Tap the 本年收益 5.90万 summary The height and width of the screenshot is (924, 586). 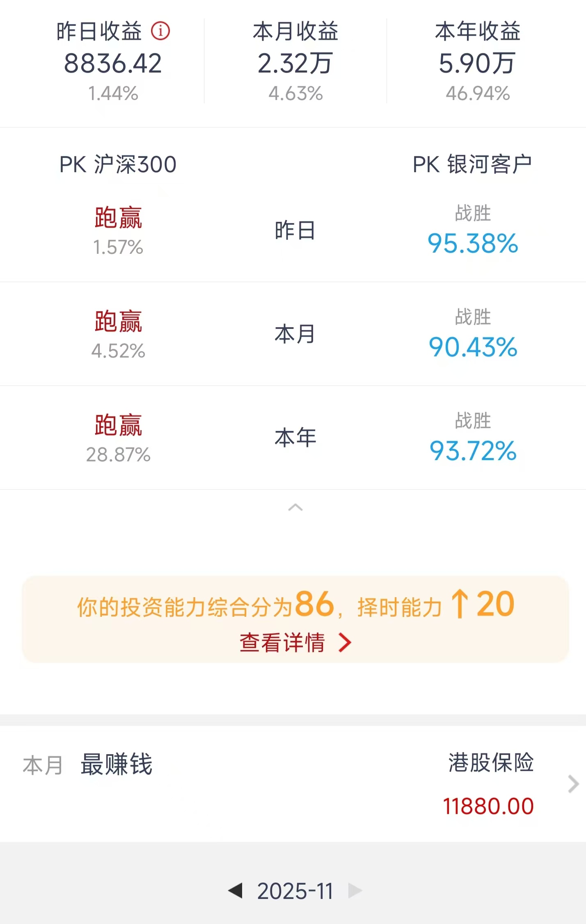coord(477,63)
